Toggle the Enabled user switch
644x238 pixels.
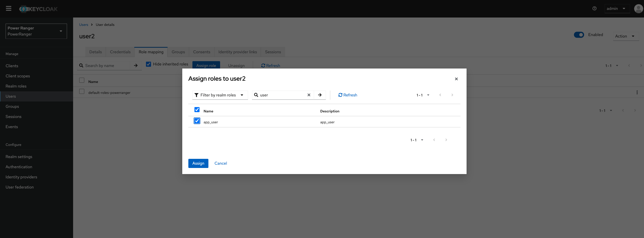tap(579, 35)
